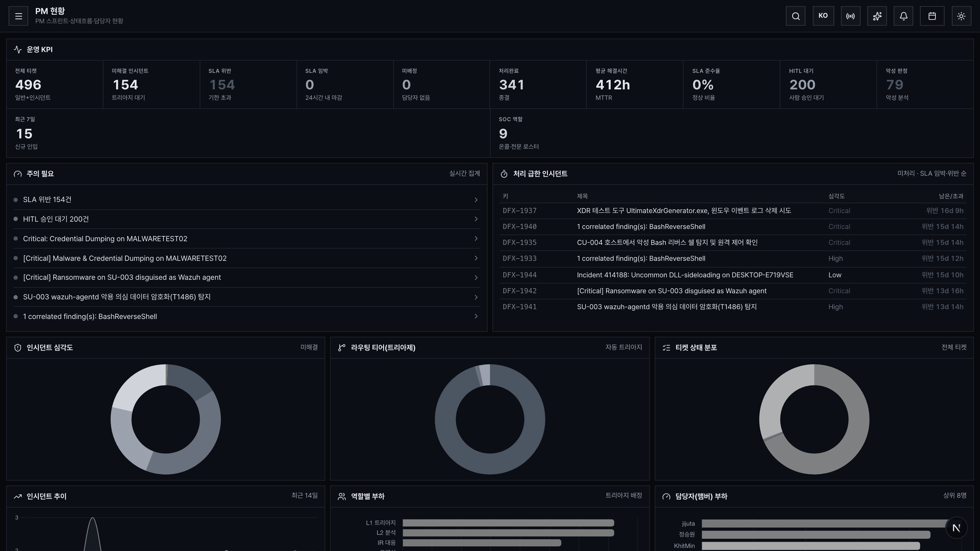Click the 티켓 상태 분포 checklist icon

coord(666,347)
